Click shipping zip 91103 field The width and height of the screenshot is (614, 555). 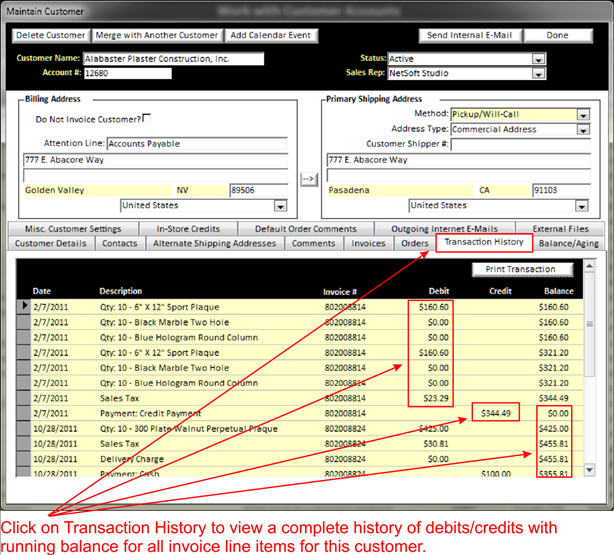tap(561, 190)
